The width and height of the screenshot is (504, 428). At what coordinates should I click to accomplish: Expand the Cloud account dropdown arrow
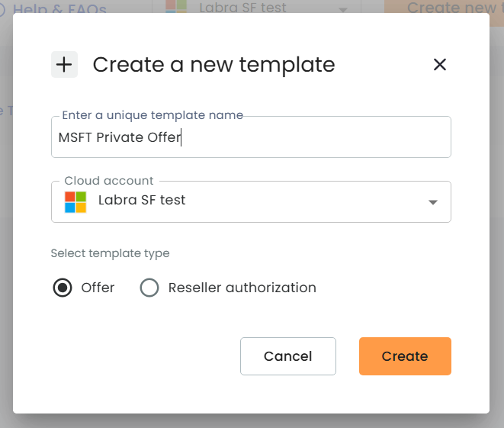point(432,202)
